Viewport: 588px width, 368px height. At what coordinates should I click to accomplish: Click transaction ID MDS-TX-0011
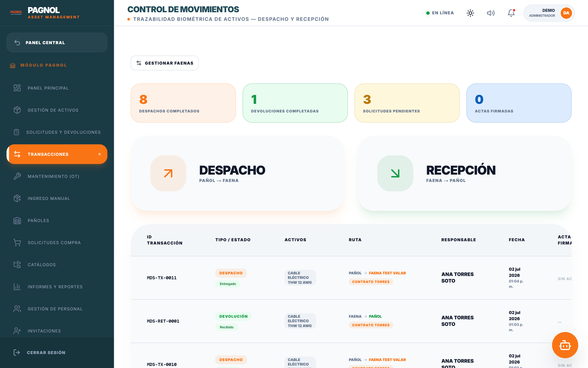click(x=161, y=278)
